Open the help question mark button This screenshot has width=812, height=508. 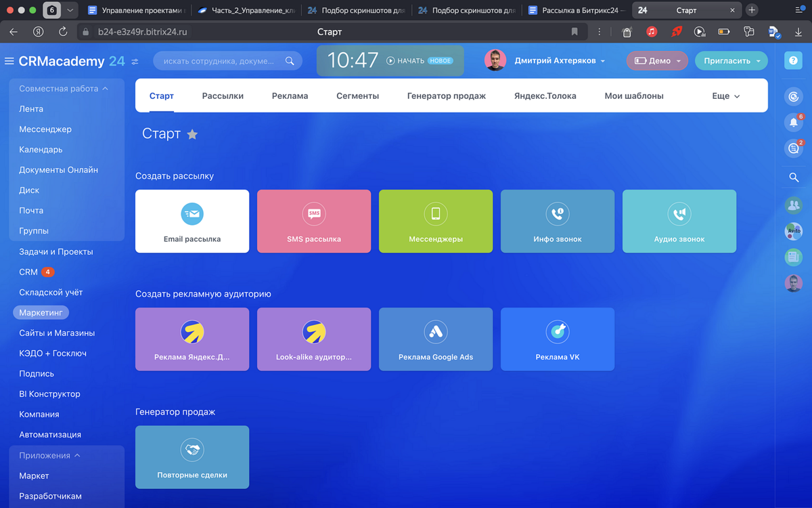click(x=793, y=60)
